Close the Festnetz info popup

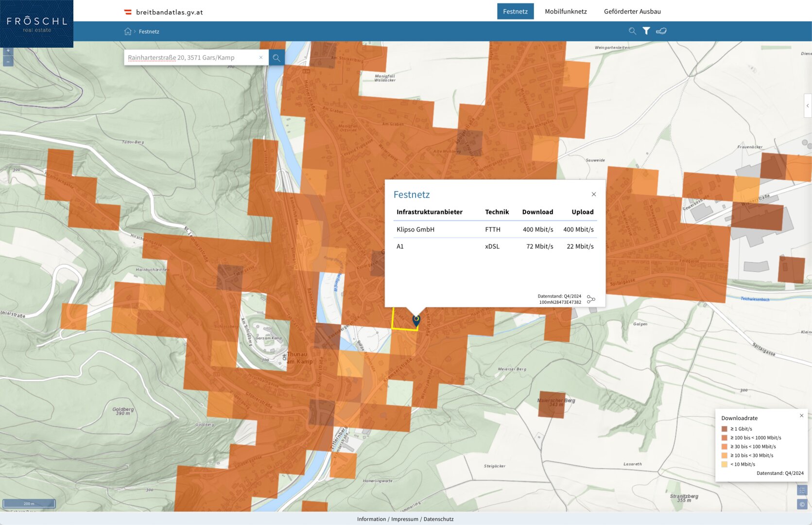click(x=594, y=194)
